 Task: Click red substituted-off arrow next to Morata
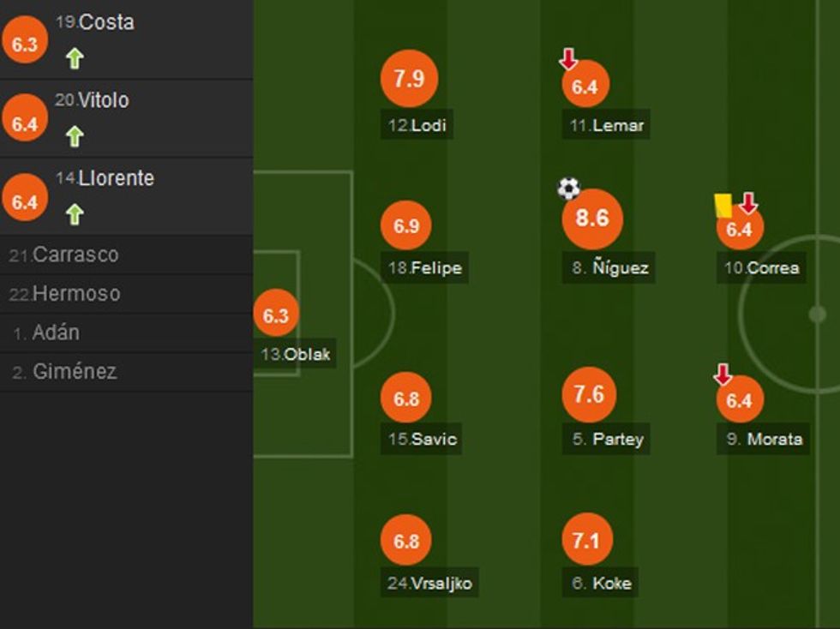(723, 374)
